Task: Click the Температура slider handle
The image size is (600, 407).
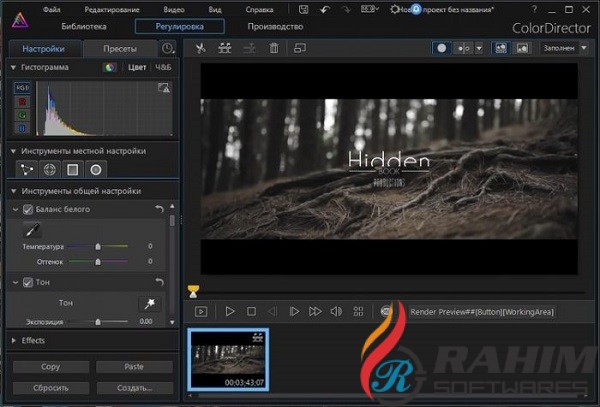Action: pyautogui.click(x=97, y=246)
